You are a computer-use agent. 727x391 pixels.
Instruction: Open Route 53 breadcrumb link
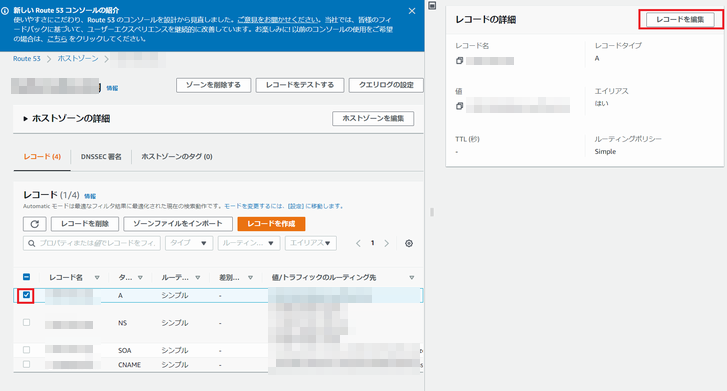click(x=27, y=59)
